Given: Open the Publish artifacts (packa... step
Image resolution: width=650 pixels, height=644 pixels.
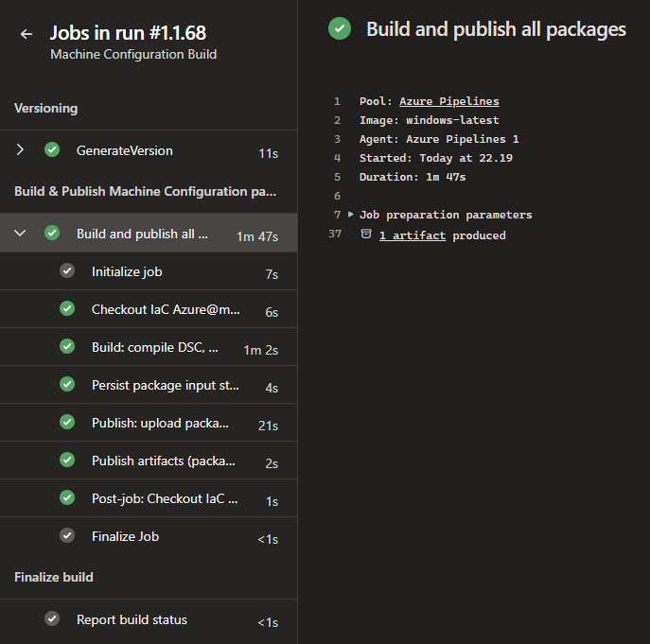Looking at the screenshot, I should tap(149, 461).
